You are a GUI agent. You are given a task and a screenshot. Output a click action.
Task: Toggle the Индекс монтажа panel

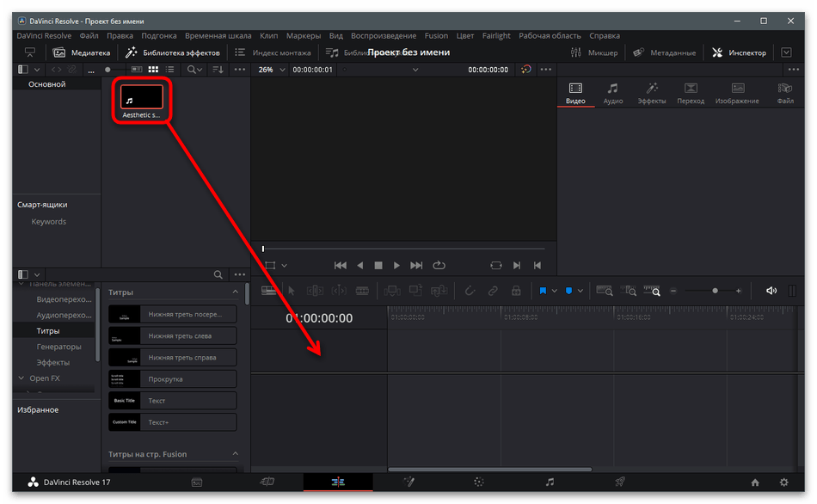[x=273, y=52]
